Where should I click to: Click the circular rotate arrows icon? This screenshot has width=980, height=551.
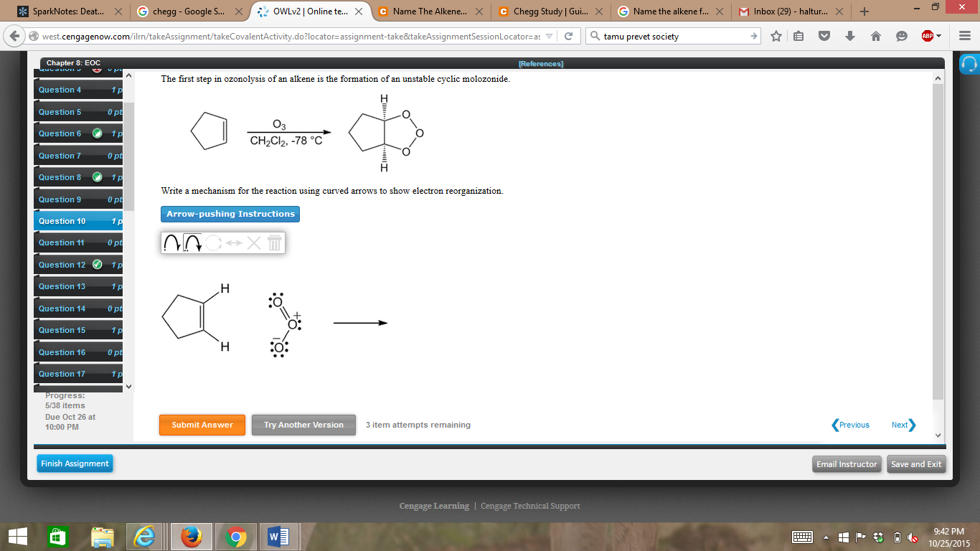pyautogui.click(x=214, y=242)
